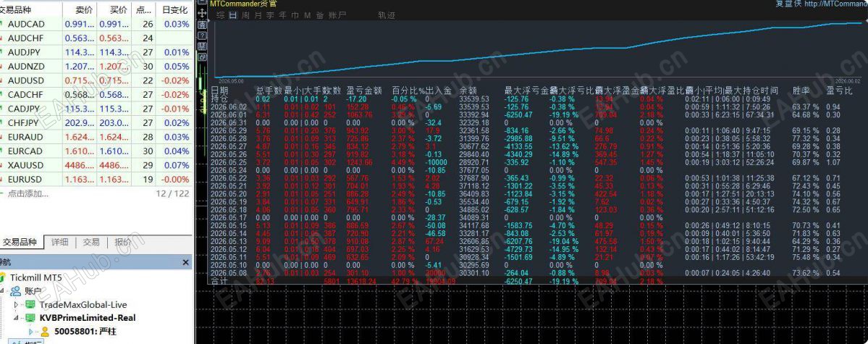868x344 pixels.
Task: Select the CADJPY symbol row
Action: coord(96,109)
